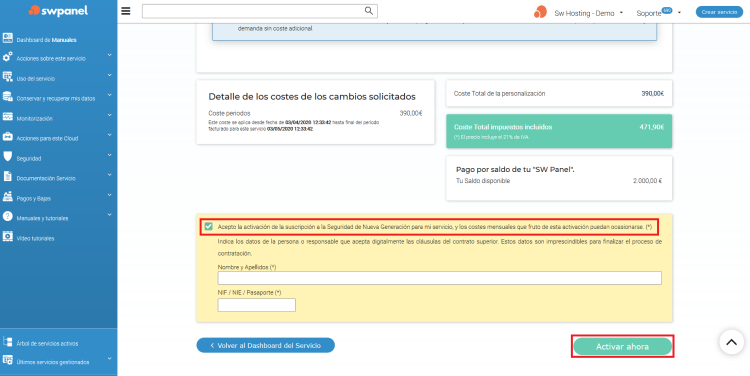Select the Monitorización menu label

click(x=34, y=119)
